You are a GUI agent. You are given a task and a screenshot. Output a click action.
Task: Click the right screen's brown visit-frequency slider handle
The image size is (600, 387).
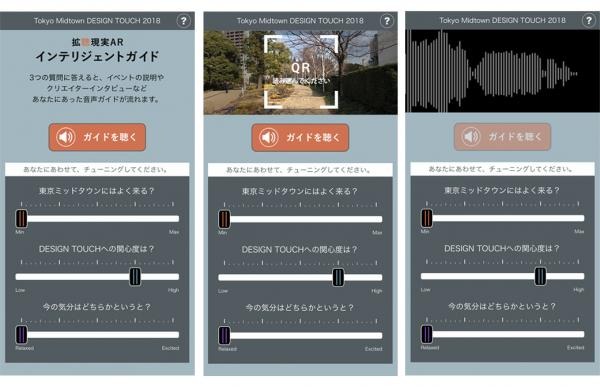[427, 218]
